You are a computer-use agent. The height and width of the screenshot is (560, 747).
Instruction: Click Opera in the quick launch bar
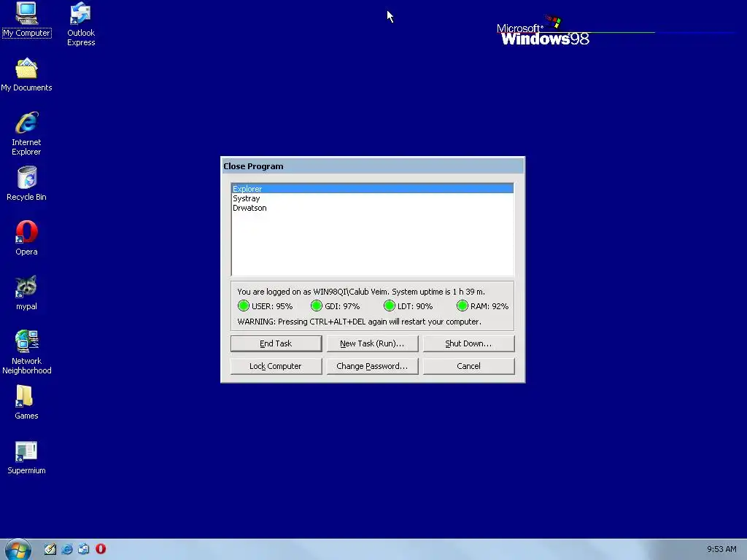(x=101, y=549)
